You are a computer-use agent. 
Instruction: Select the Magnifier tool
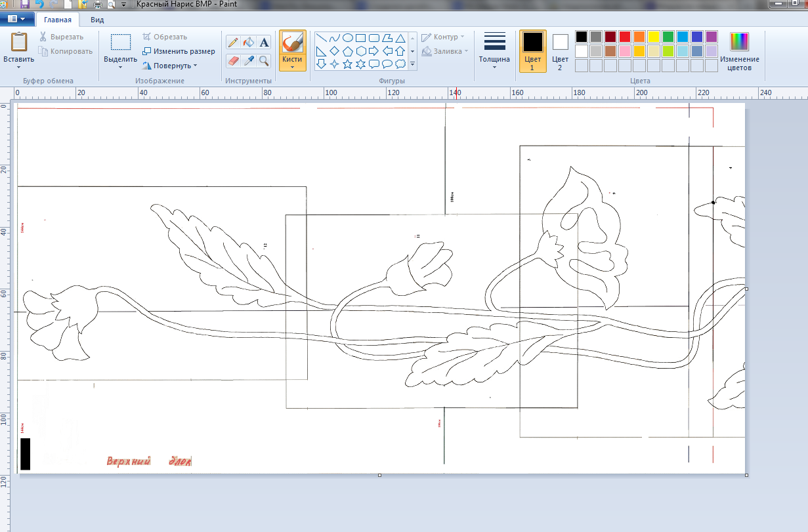265,61
